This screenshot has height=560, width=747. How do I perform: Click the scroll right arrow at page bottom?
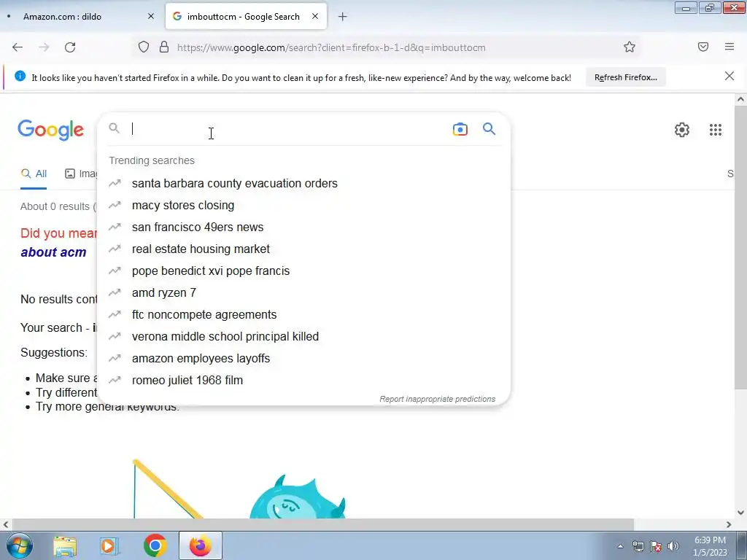pos(729,524)
